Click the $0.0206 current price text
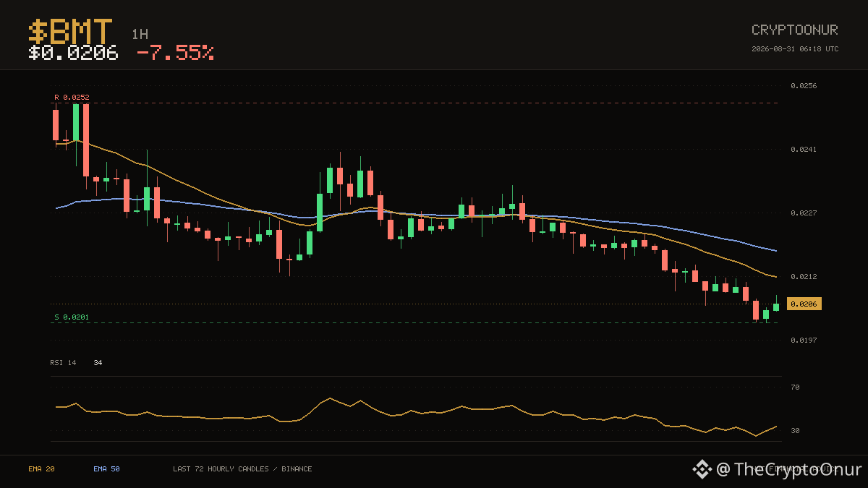This screenshot has height=488, width=868. click(x=73, y=53)
